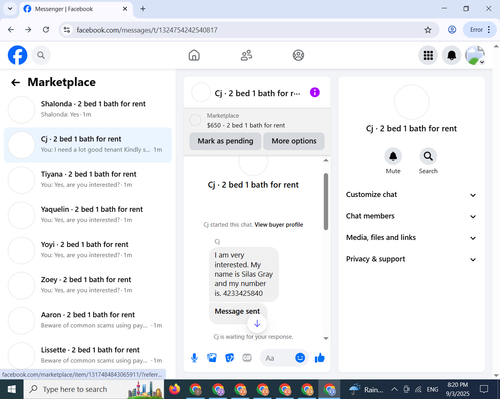Click the Facebook search magnifier icon
Screen dimensions: 500x399
click(x=41, y=55)
